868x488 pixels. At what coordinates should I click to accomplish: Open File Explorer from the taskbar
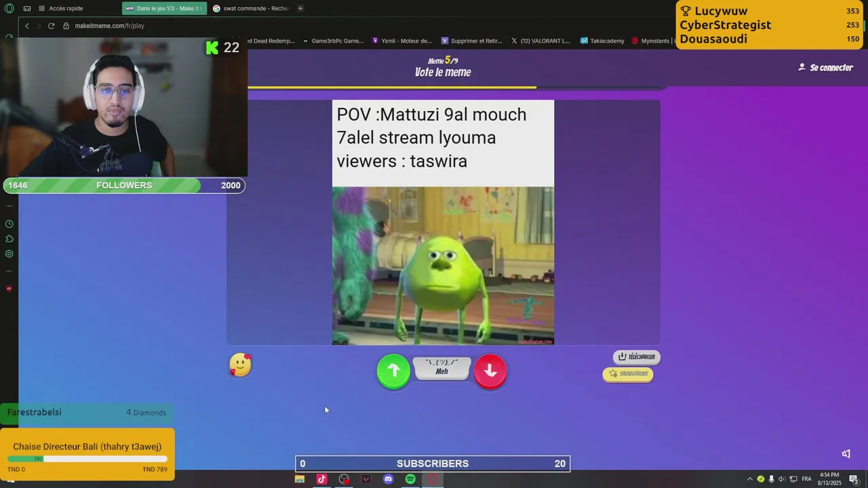pos(299,479)
